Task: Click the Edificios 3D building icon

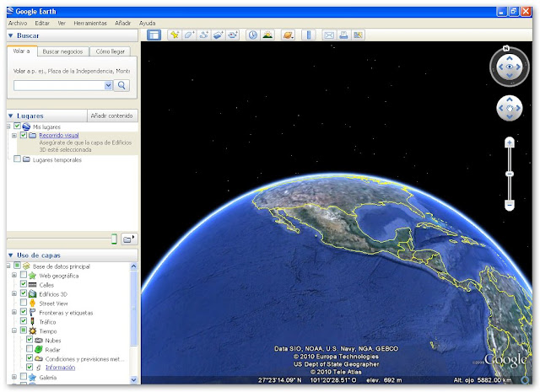Action: coord(32,294)
